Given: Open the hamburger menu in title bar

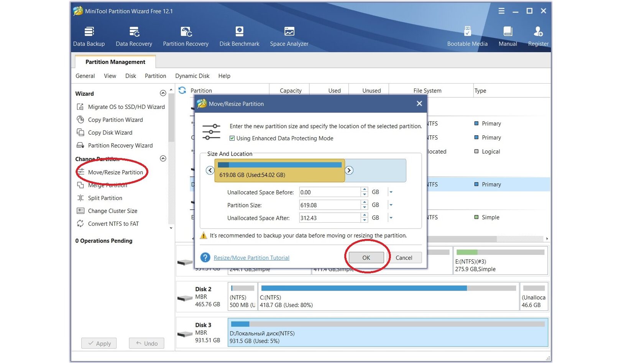Looking at the screenshot, I should point(501,11).
